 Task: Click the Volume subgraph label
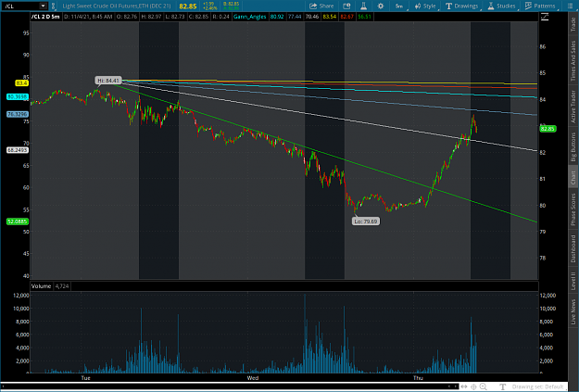tap(41, 286)
